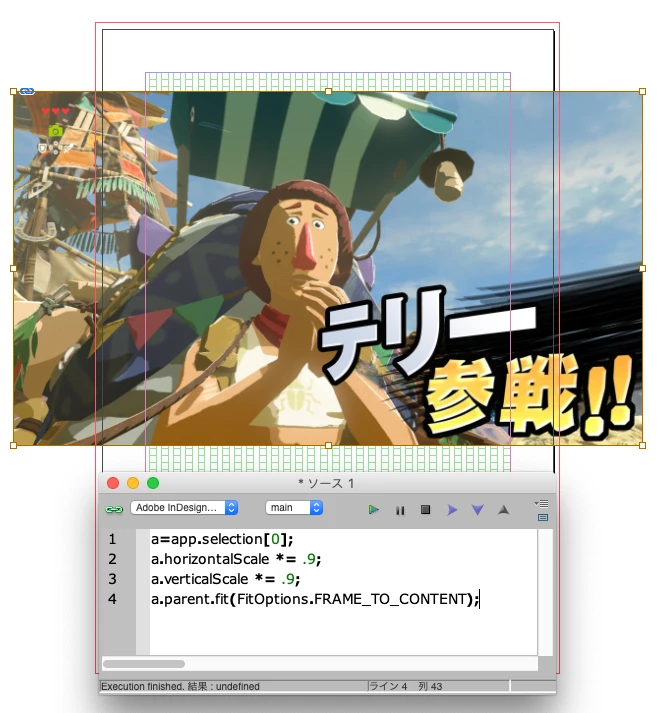Image resolution: width=657 pixels, height=713 pixels.
Task: Click the link badge on image frame corner
Action: 27,91
